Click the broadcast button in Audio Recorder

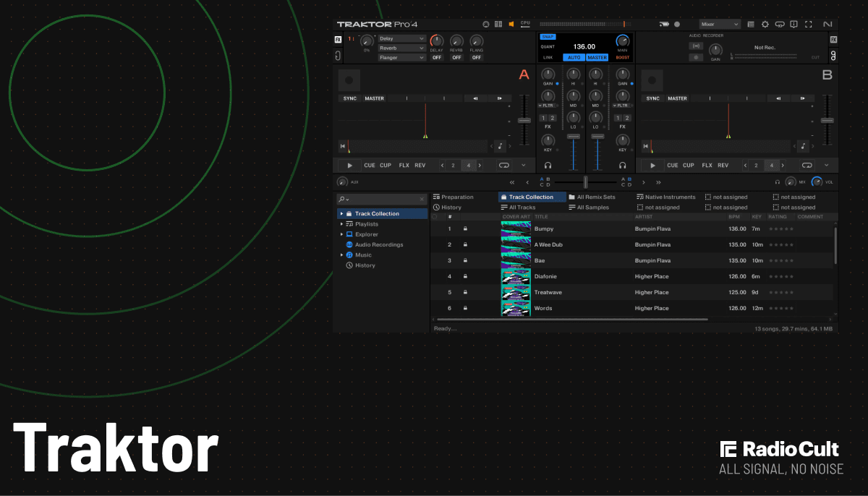pyautogui.click(x=696, y=46)
